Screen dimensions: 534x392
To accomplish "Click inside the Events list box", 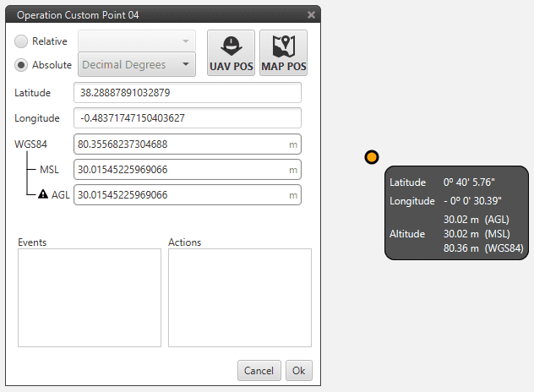I will coord(90,297).
